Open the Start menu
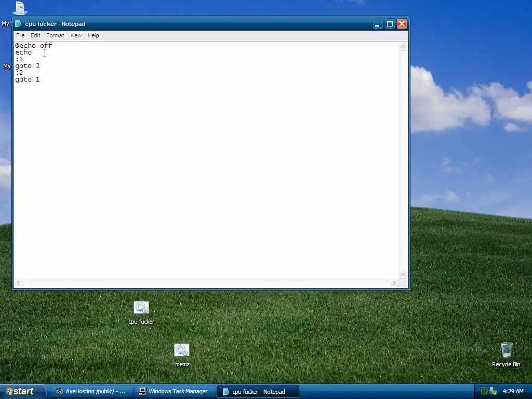The width and height of the screenshot is (532, 399). pyautogui.click(x=22, y=392)
